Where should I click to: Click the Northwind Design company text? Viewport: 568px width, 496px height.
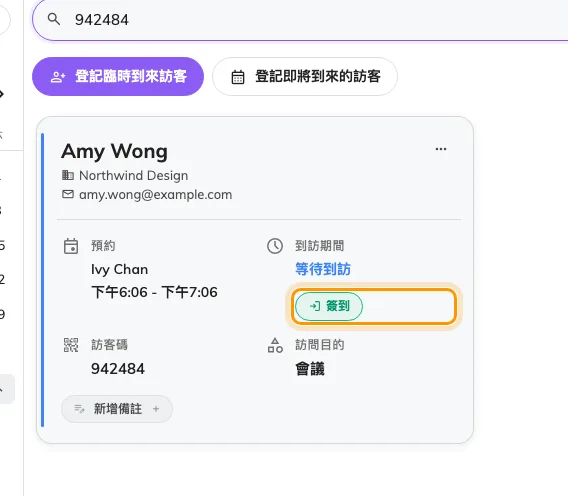click(x=133, y=175)
